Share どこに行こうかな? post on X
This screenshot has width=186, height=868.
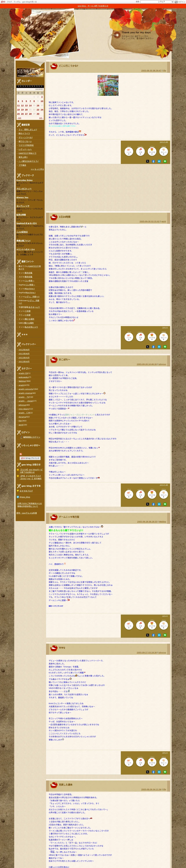(147, 161)
